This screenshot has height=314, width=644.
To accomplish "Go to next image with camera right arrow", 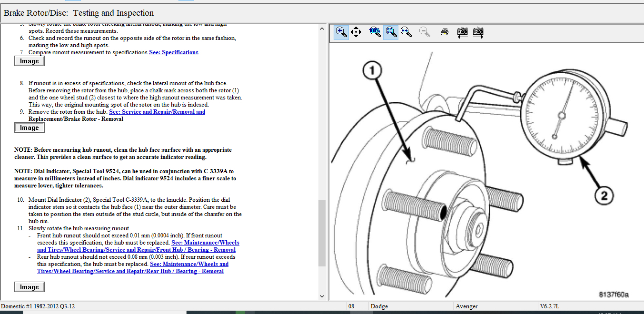I will coord(478,32).
